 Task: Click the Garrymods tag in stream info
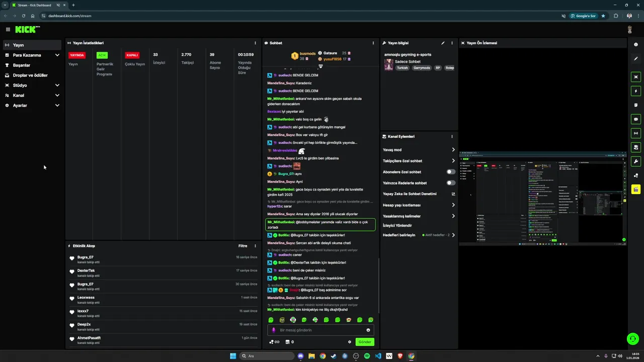pos(422,68)
